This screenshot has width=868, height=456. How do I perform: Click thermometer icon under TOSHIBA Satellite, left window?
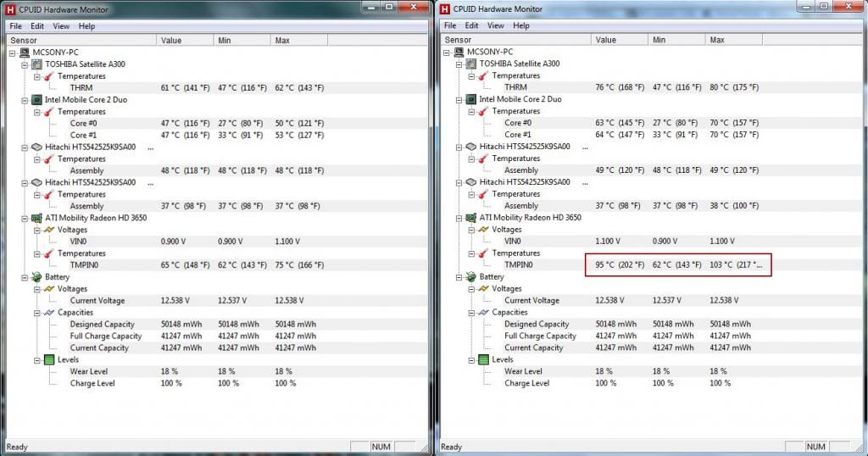[x=48, y=76]
